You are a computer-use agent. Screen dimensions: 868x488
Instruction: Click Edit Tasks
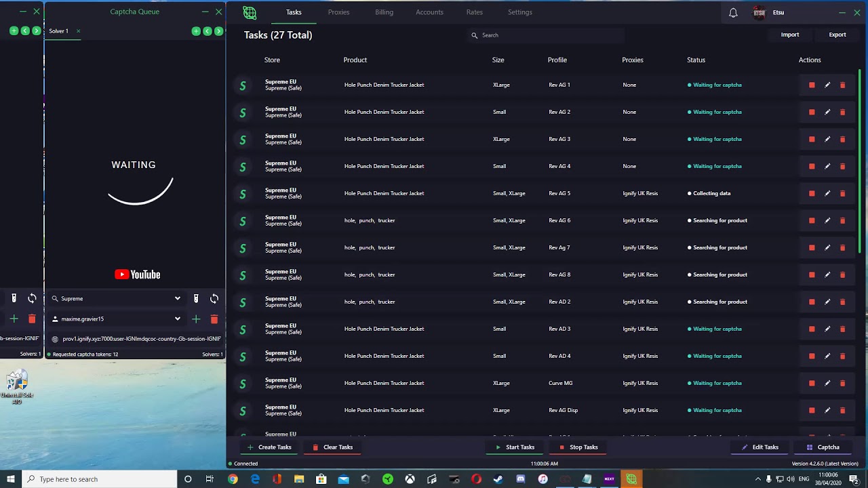pyautogui.click(x=760, y=447)
